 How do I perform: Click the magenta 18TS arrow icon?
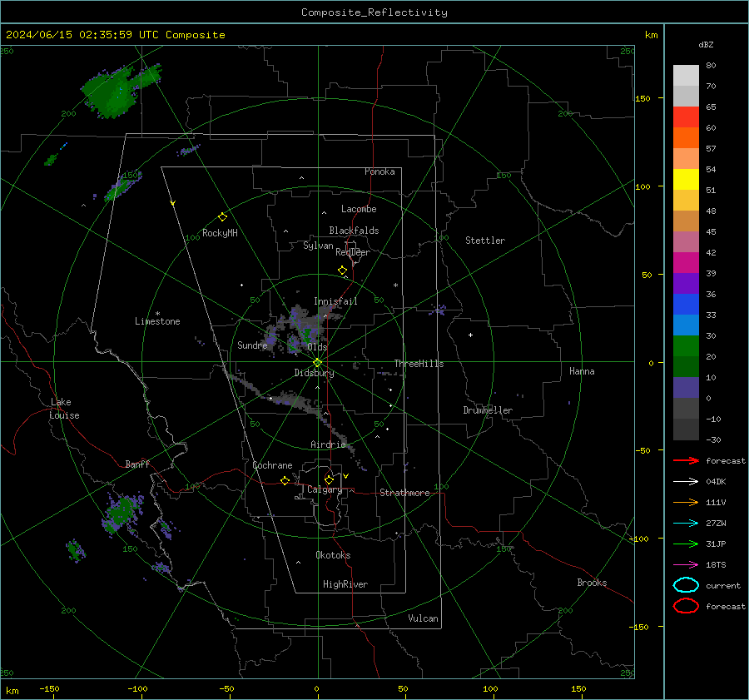686,565
